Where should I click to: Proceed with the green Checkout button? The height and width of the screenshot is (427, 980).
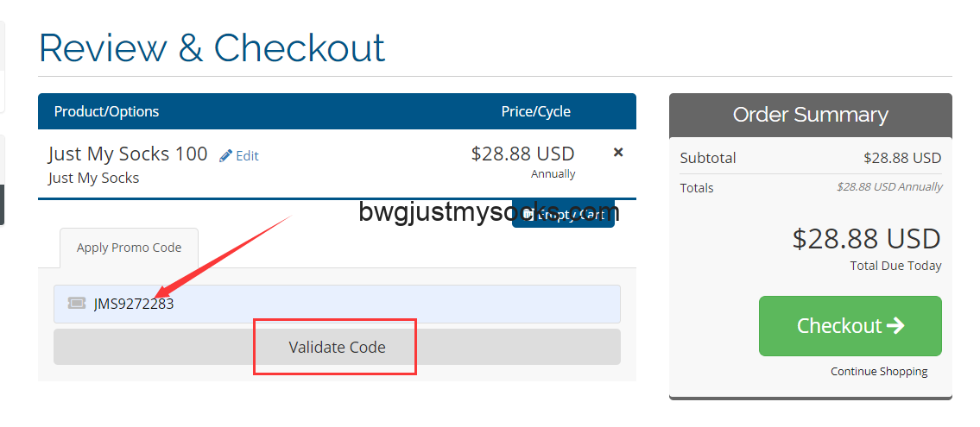click(850, 325)
